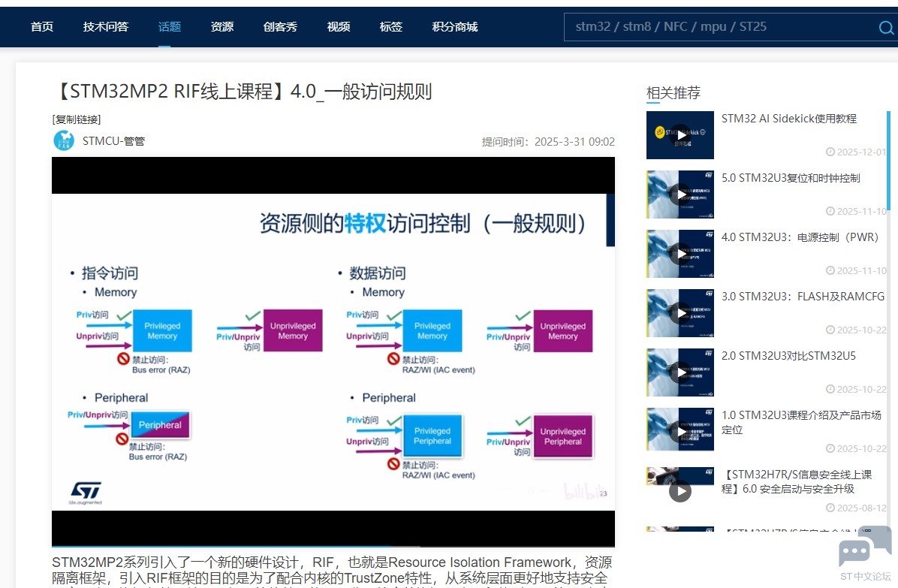Play the 2.0 STM32U3对比STM32U5 thumbnail
The height and width of the screenshot is (588, 898).
point(680,372)
